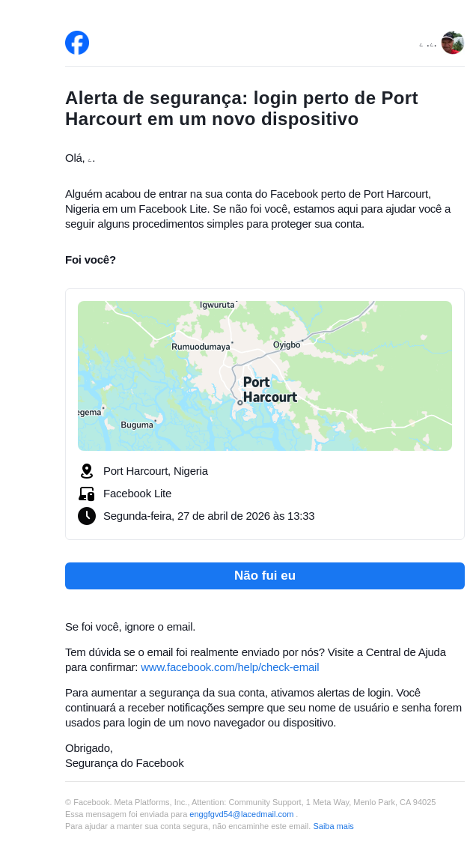
Task: Click the Buguma label on the map
Action: point(137,425)
